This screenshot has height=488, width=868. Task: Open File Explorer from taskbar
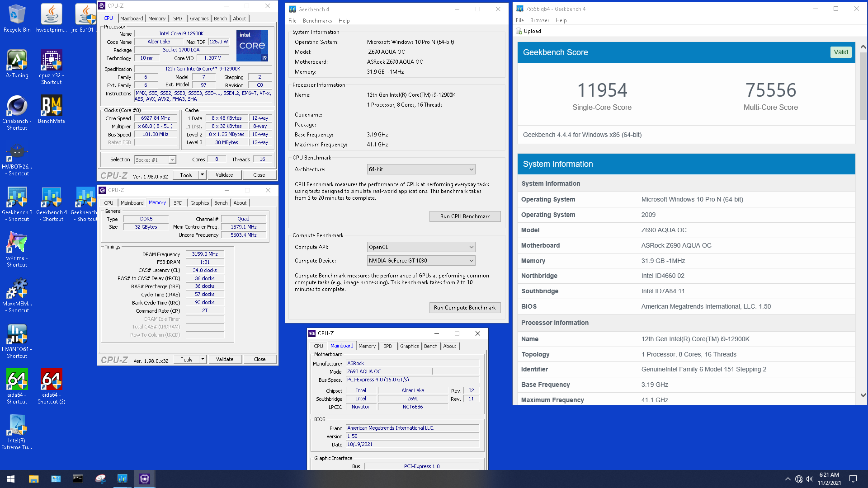pyautogui.click(x=33, y=479)
